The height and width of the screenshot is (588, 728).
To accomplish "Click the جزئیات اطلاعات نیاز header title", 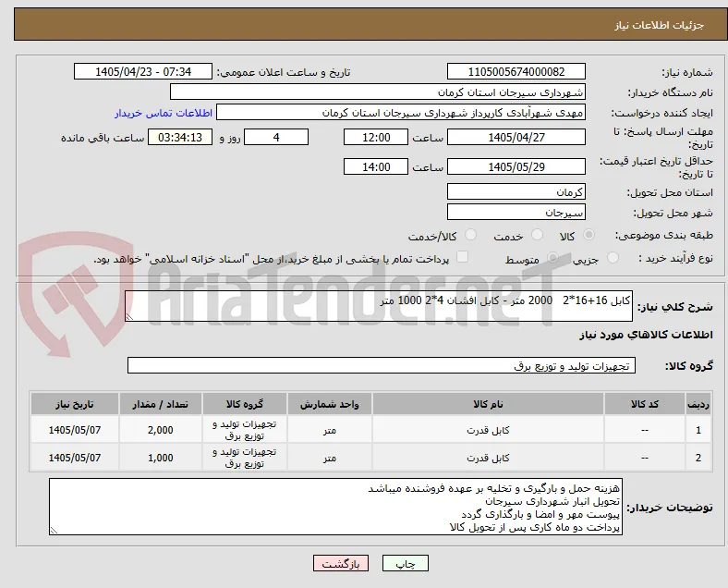I will (x=660, y=25).
